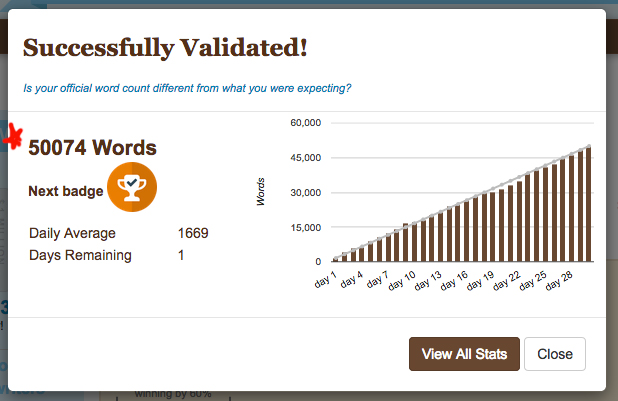Click the Next badge label
618x401 pixels.
click(x=65, y=190)
